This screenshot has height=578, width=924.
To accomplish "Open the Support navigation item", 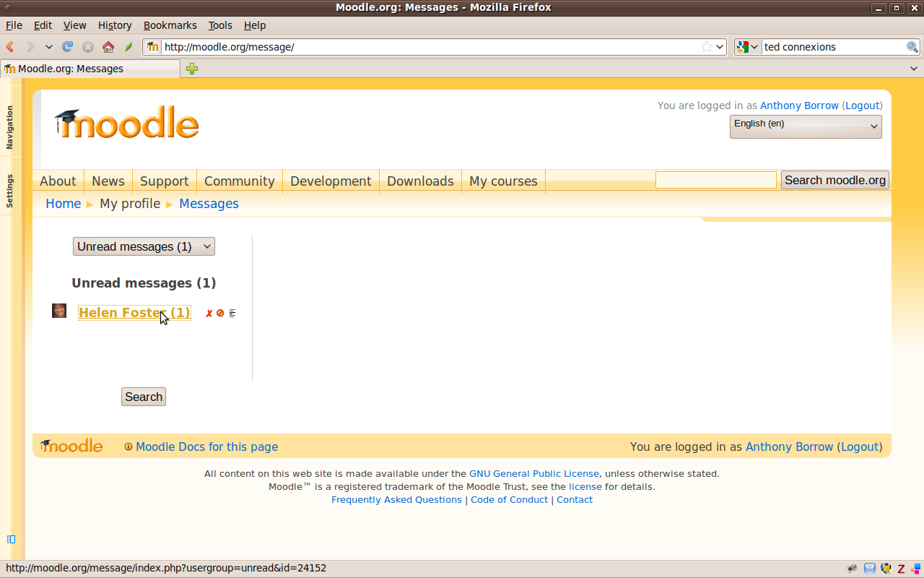I will click(165, 181).
